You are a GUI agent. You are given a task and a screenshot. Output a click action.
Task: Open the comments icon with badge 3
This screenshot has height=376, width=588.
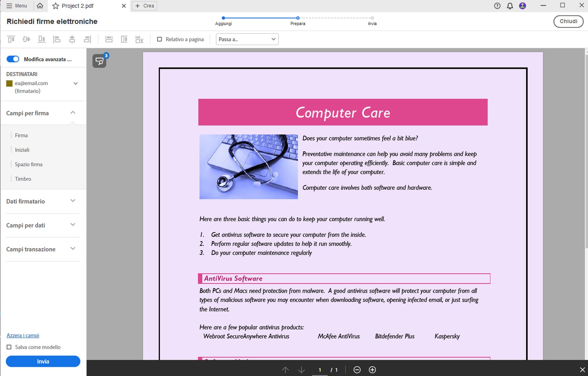tap(100, 61)
